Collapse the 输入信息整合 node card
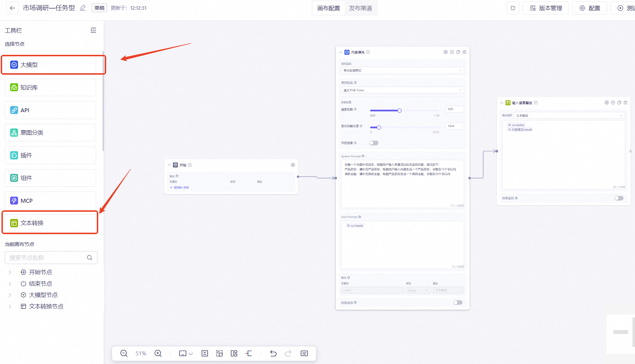This screenshot has width=635, height=364. [502, 103]
